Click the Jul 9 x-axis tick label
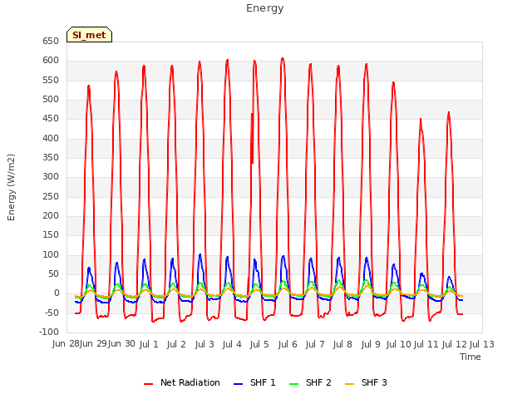The width and height of the screenshot is (532, 399). point(371,344)
